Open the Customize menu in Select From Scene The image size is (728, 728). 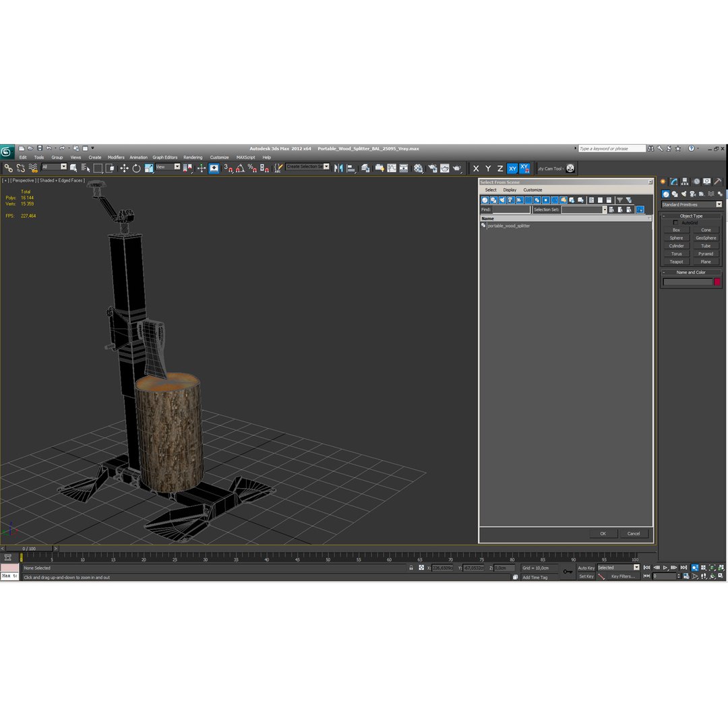coord(533,190)
